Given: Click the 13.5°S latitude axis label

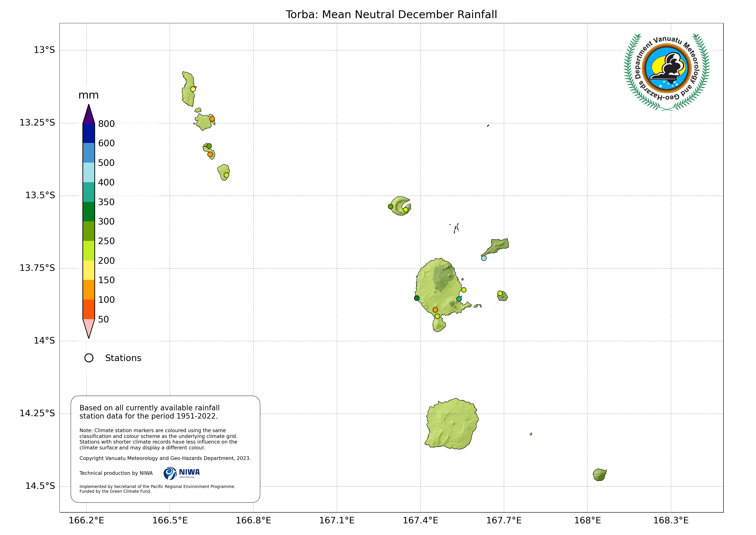Looking at the screenshot, I should (x=40, y=195).
